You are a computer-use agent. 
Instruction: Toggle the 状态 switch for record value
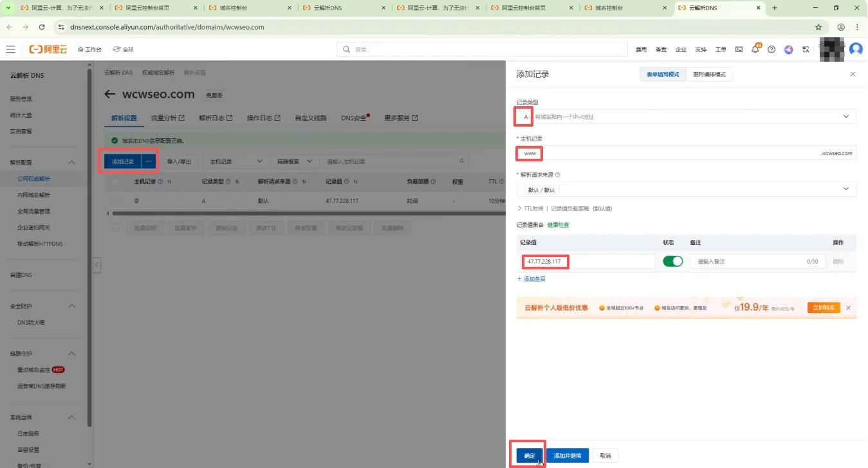point(672,262)
